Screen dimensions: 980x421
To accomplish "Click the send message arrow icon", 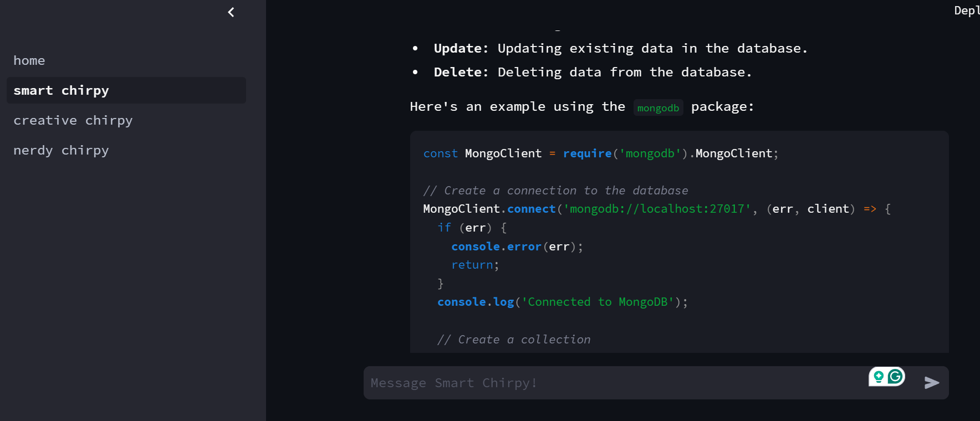I will coord(932,383).
